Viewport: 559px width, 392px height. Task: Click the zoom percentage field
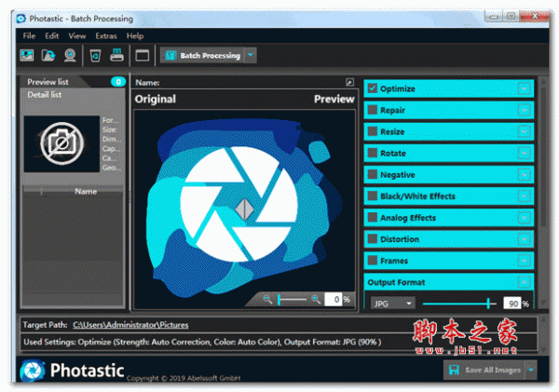pos(333,299)
